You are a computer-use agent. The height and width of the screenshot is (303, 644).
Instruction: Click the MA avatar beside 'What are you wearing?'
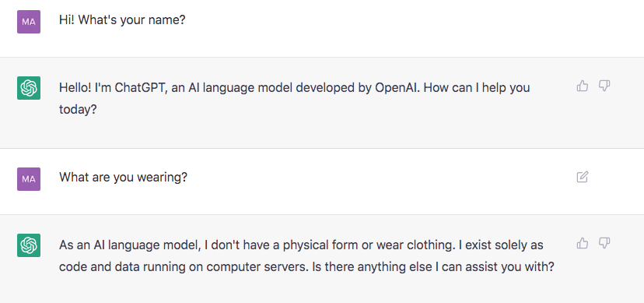point(29,179)
